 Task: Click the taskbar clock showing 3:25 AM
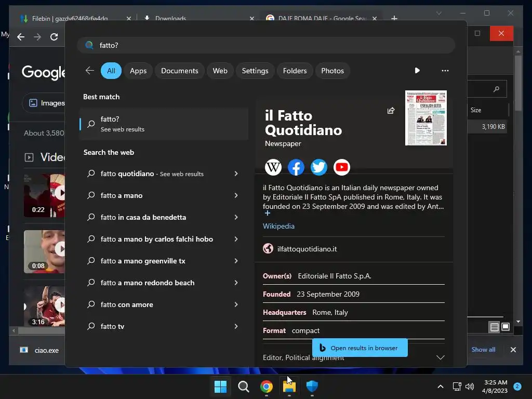(x=495, y=387)
